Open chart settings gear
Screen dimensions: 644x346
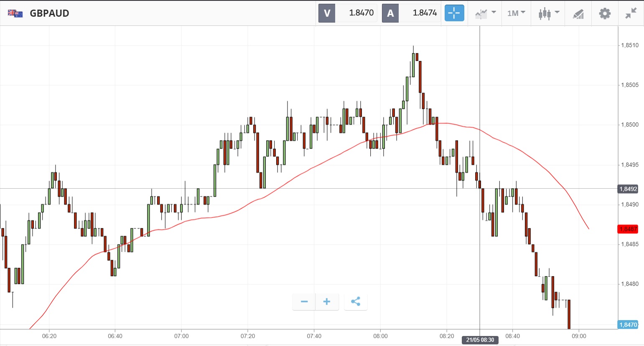pyautogui.click(x=605, y=13)
